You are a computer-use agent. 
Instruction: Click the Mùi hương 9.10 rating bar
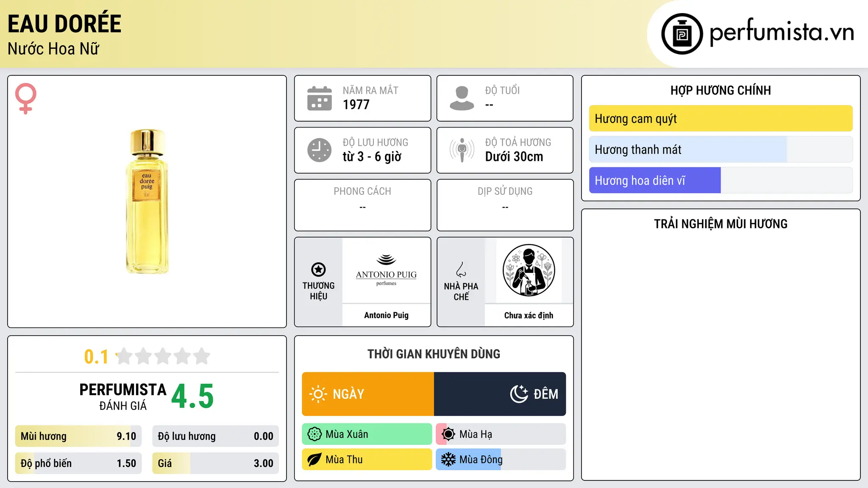78,436
